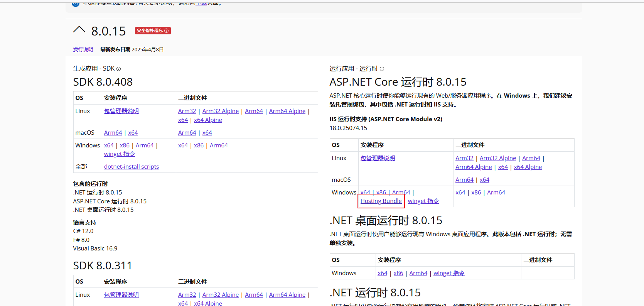Open the dotnet-install scripts link

coord(131,167)
